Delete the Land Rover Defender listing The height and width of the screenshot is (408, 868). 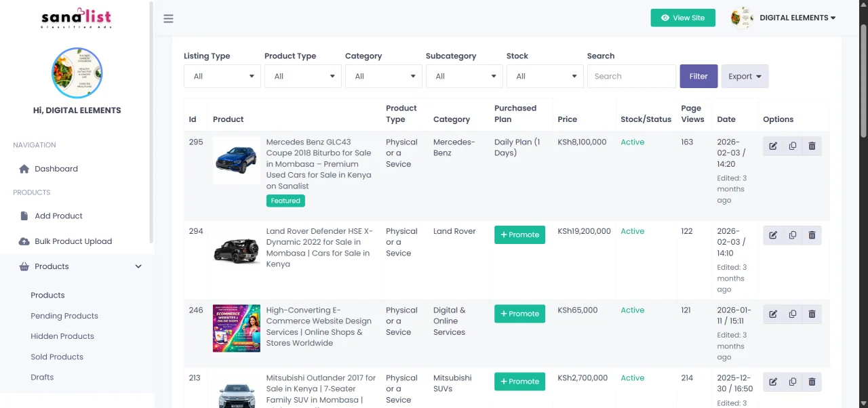click(812, 235)
